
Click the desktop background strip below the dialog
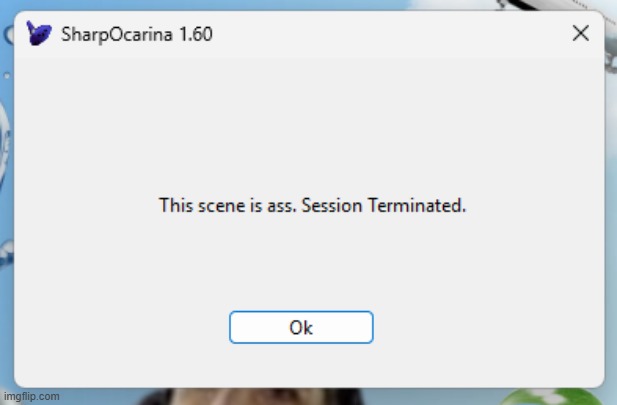(400, 396)
